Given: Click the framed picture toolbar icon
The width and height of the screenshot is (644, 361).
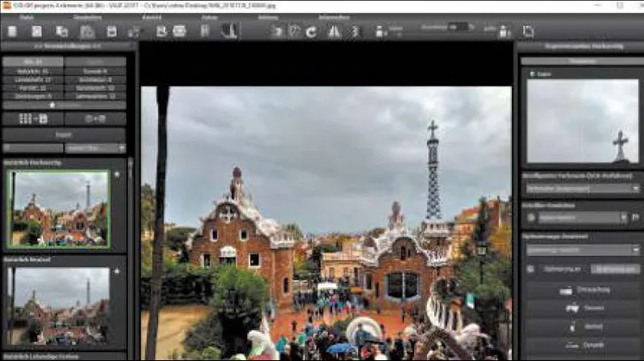Looking at the screenshot, I should click(x=179, y=31).
